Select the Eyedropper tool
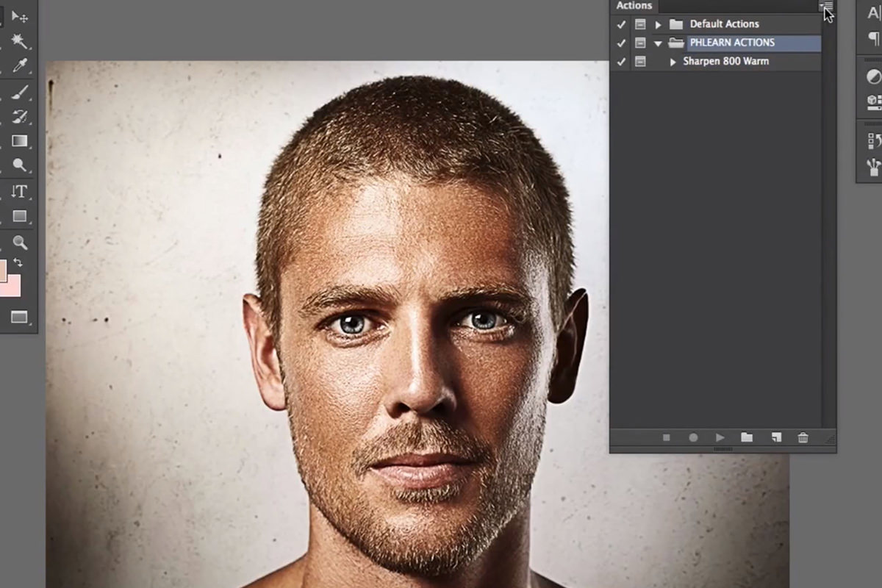 coord(21,66)
